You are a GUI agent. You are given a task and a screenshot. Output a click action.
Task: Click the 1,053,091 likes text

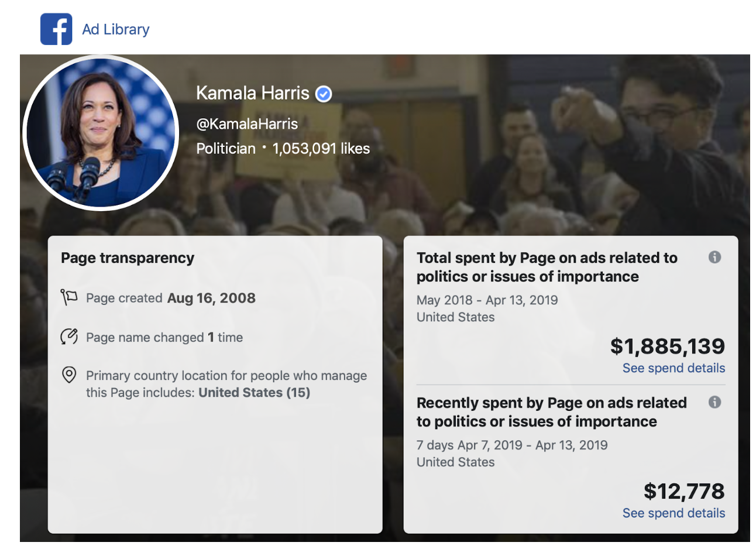point(321,149)
